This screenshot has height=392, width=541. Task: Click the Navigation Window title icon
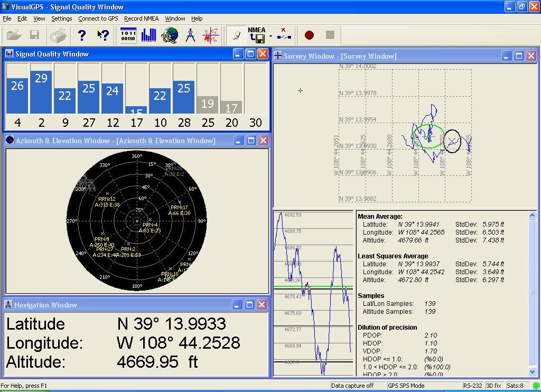[8, 304]
